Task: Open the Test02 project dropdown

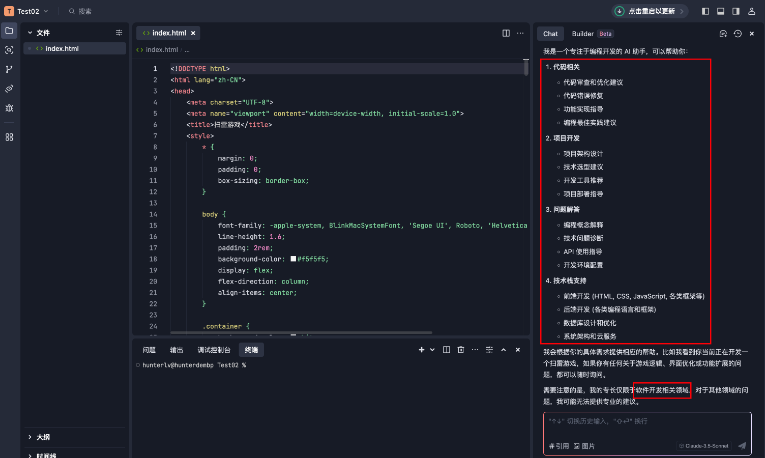Action: pos(28,11)
